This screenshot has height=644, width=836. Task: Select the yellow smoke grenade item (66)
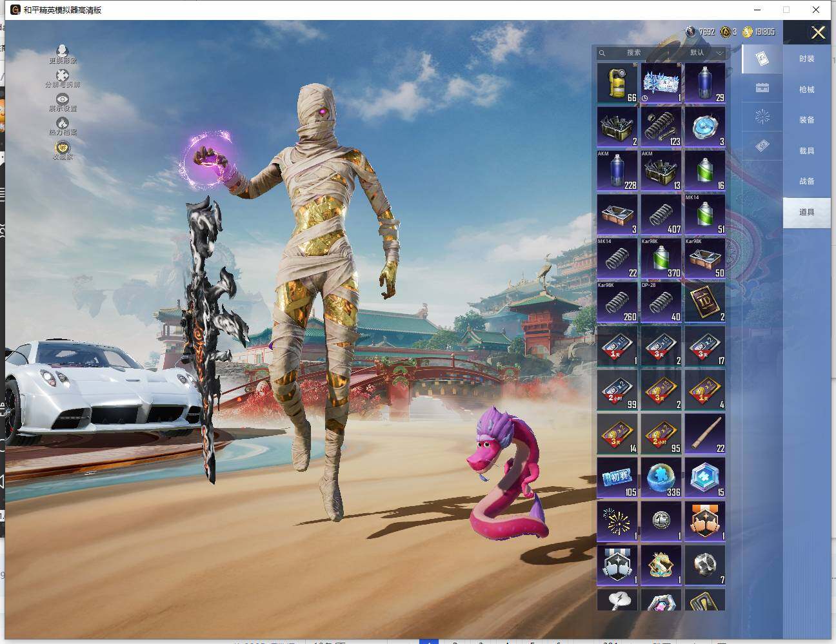[617, 83]
